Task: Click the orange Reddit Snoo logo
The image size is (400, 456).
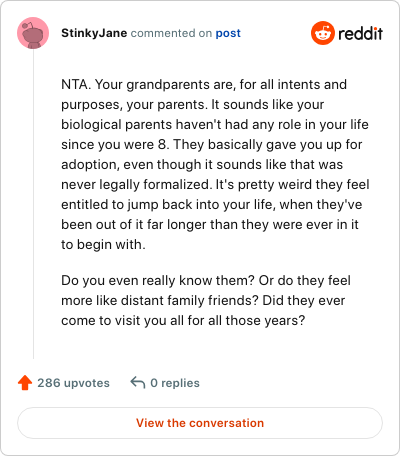Action: click(322, 33)
